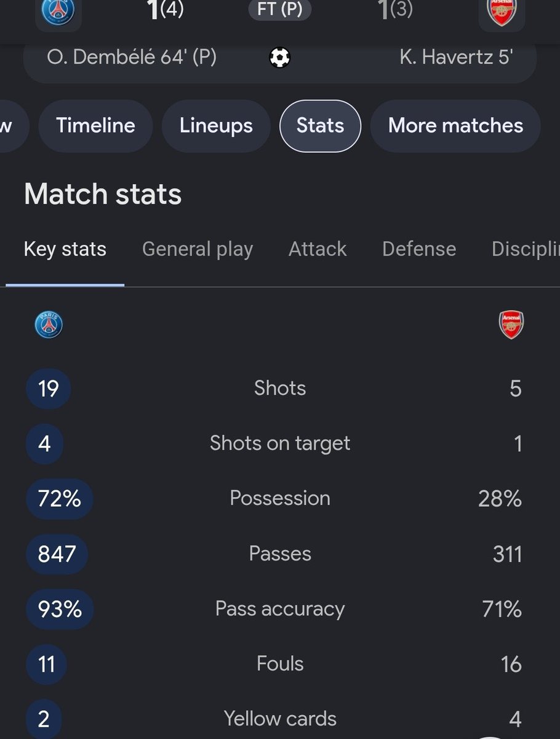Tap the FT (P) match status badge

[x=280, y=10]
